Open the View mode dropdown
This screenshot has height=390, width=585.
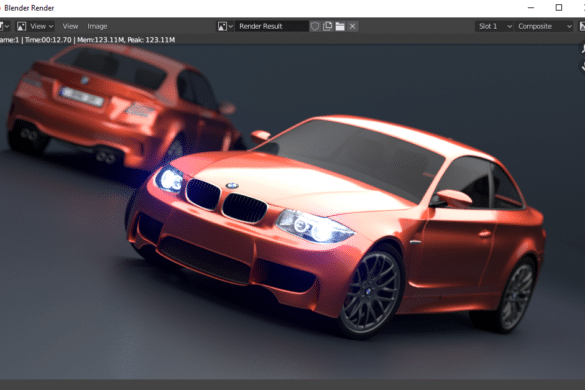click(x=41, y=26)
